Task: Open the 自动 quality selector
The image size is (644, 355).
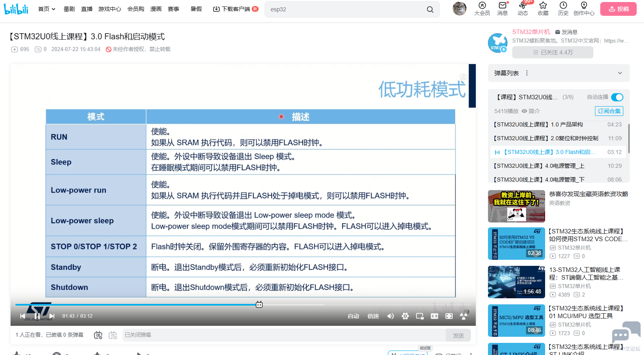Action: click(353, 316)
